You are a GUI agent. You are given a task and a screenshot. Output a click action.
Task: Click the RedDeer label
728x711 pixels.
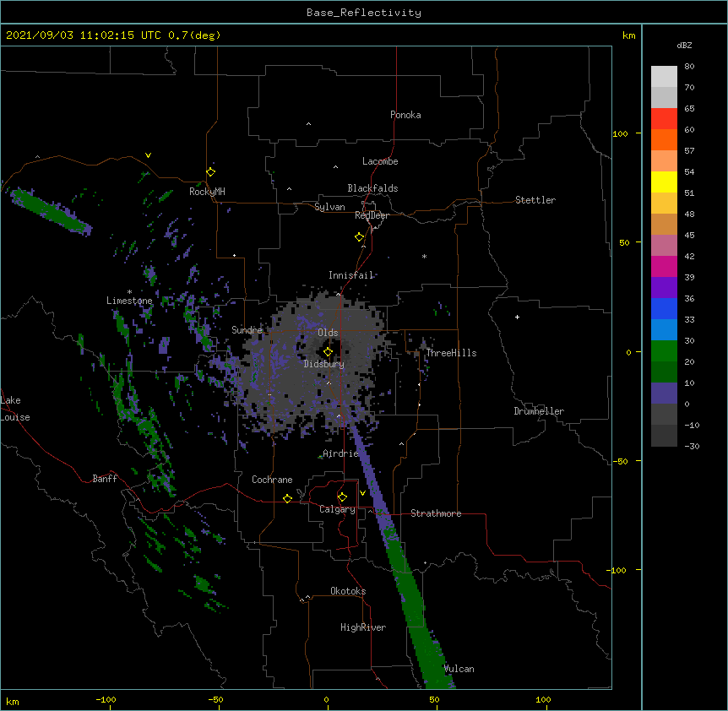(372, 215)
